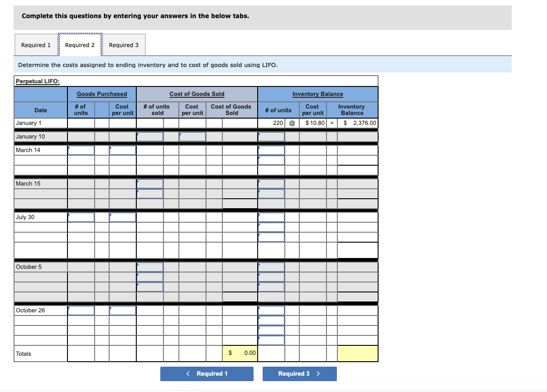Select the Required 2 tab
The width and height of the screenshot is (547, 392).
coord(80,45)
